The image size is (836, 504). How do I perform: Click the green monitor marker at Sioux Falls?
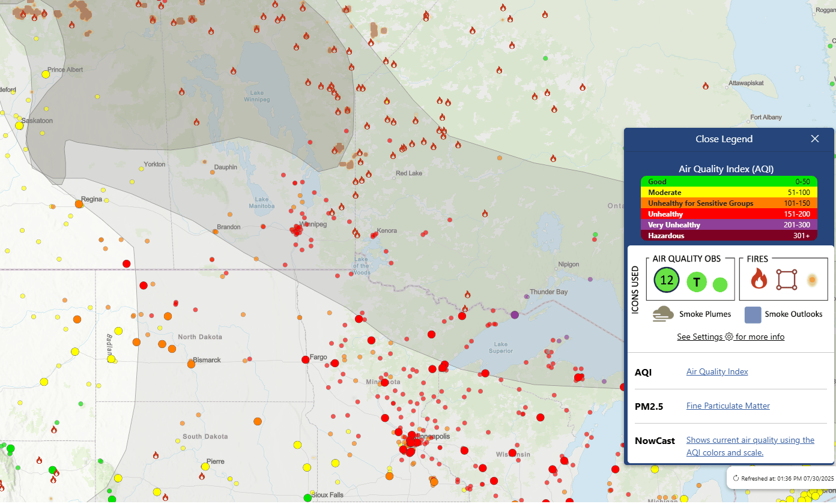(x=307, y=497)
